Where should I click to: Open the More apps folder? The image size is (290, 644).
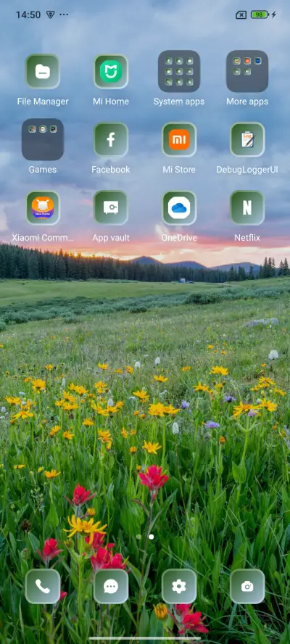(x=247, y=72)
